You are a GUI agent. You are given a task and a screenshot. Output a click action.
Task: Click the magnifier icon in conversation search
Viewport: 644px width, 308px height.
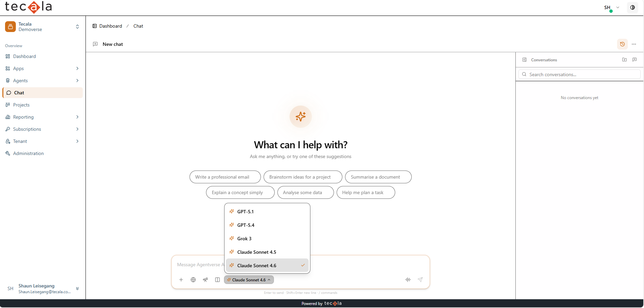tap(524, 74)
